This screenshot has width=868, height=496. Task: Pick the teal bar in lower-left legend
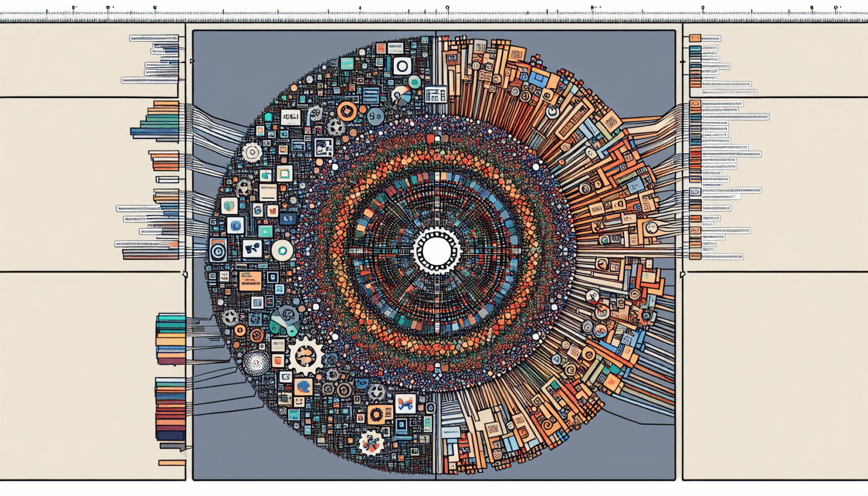(171, 319)
